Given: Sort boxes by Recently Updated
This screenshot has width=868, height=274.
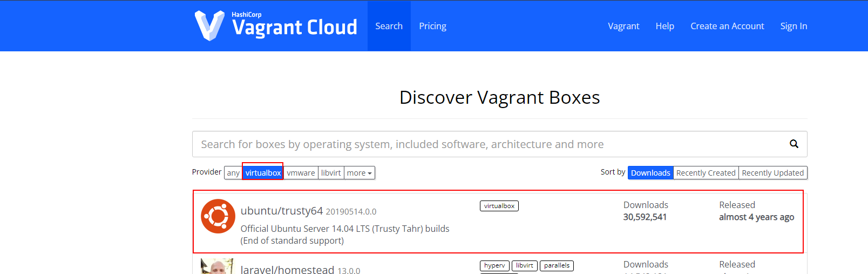Looking at the screenshot, I should pos(773,173).
